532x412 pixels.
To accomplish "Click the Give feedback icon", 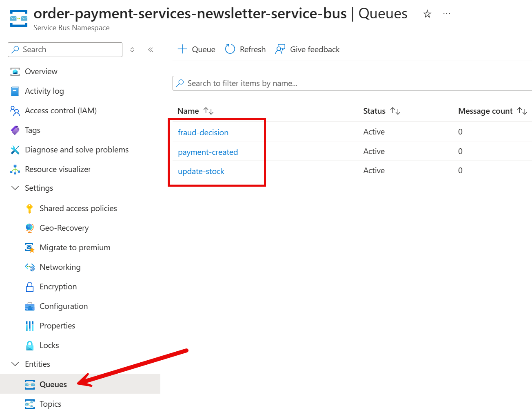I will point(280,49).
